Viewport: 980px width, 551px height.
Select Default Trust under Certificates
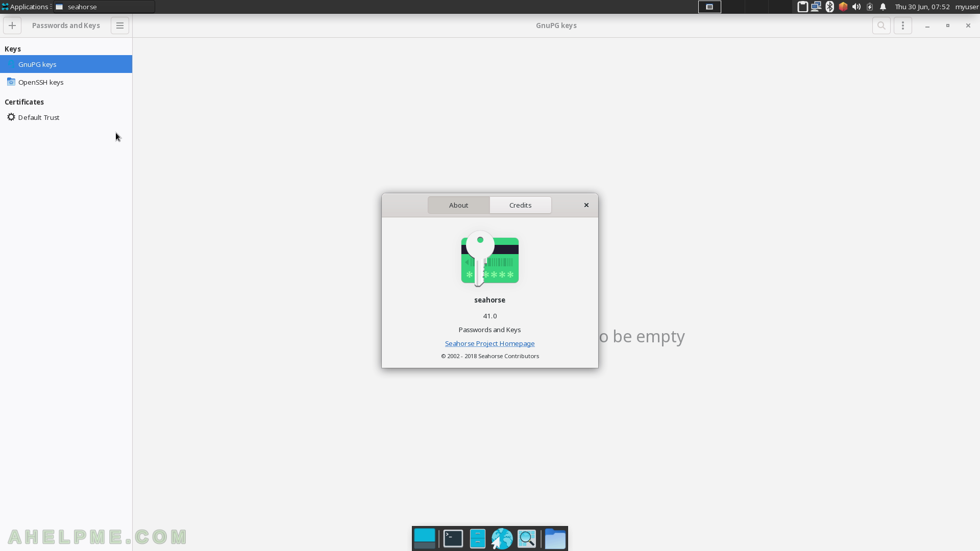pyautogui.click(x=66, y=117)
